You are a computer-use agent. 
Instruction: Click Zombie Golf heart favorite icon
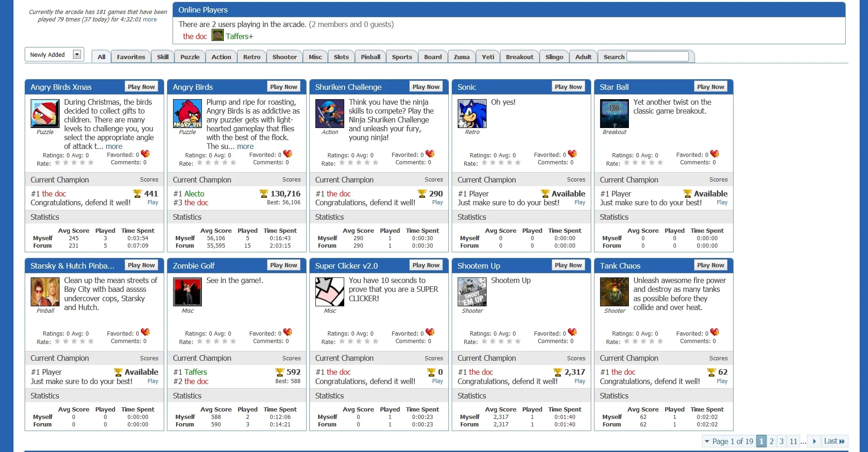point(288,332)
